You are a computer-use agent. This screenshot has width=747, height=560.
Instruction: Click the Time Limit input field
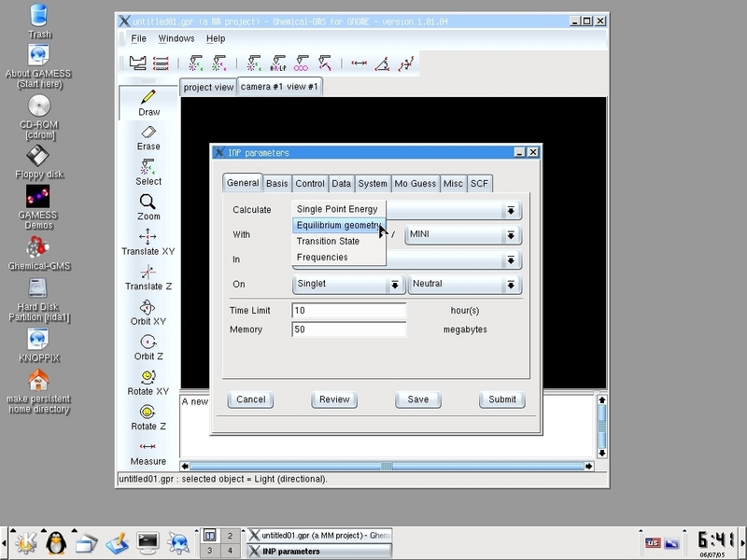[x=348, y=310]
